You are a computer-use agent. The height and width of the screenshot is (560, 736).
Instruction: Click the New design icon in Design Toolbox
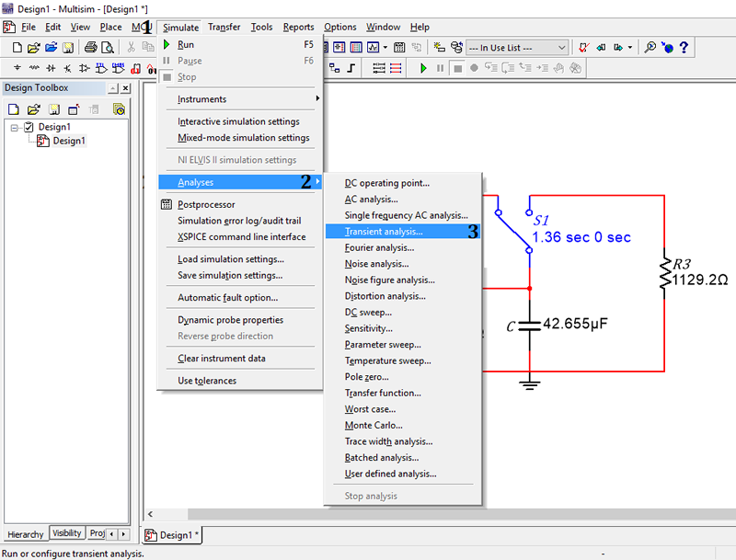point(14,109)
